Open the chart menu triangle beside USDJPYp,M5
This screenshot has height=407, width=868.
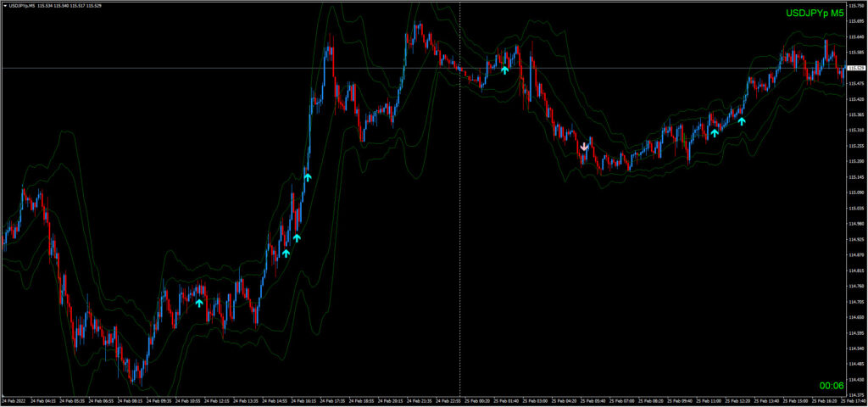click(5, 6)
